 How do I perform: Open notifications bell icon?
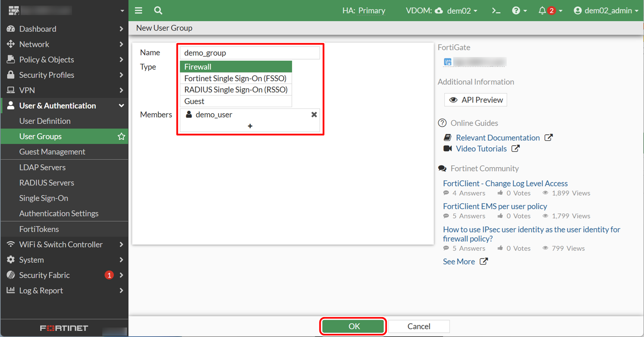pos(542,11)
